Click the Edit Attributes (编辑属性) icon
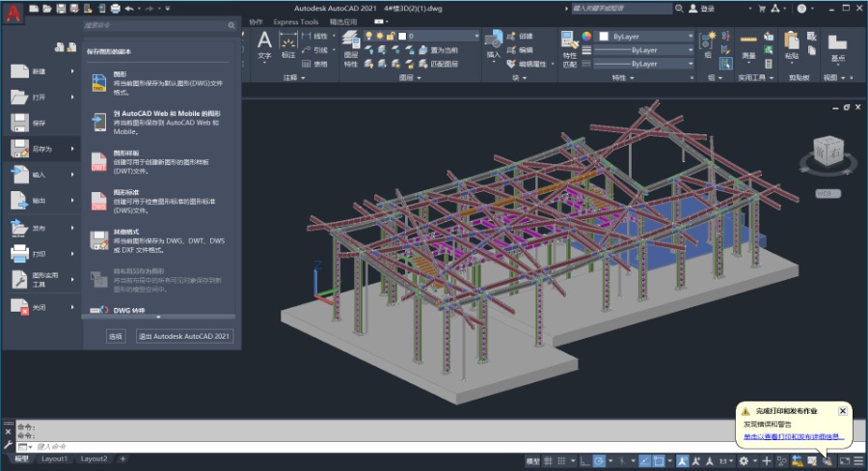Screen dimensions: 868x471 [x=511, y=64]
